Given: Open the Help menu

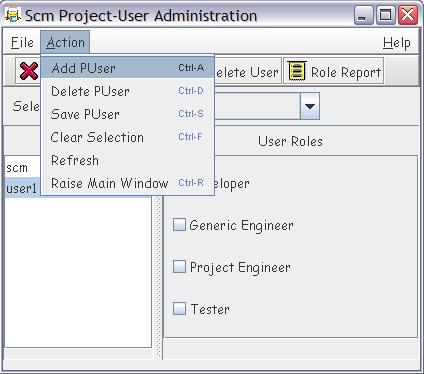Looking at the screenshot, I should click(x=396, y=43).
